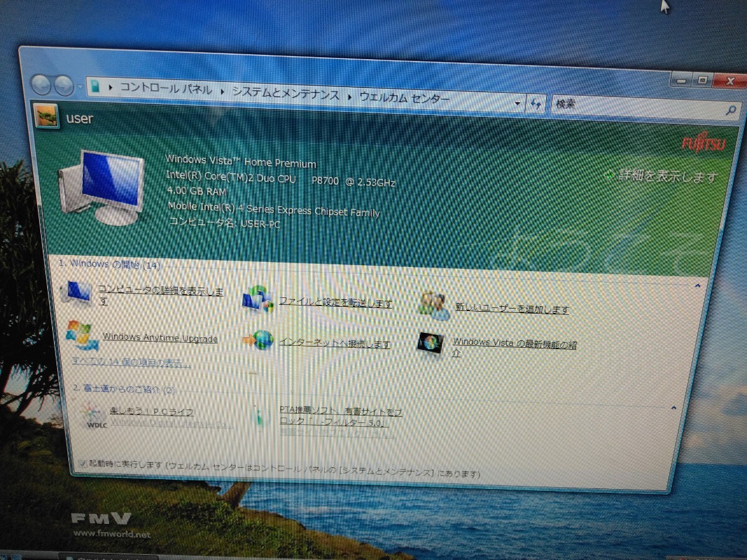The width and height of the screenshot is (747, 560).
Task: Open 新しいユーザーを追加します item
Action: 512,307
